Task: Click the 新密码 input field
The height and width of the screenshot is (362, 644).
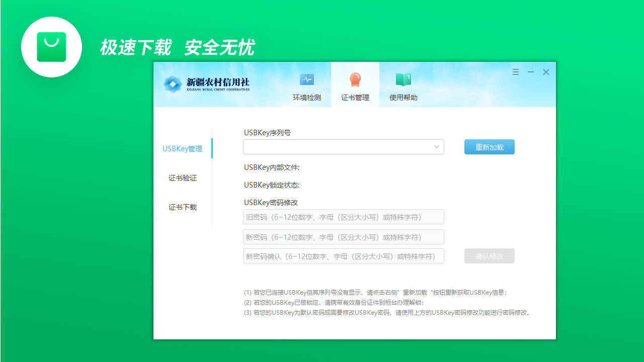Action: [344, 236]
